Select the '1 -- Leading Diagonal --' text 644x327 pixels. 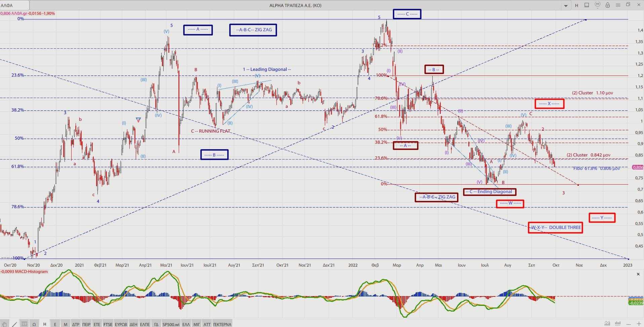(x=267, y=69)
